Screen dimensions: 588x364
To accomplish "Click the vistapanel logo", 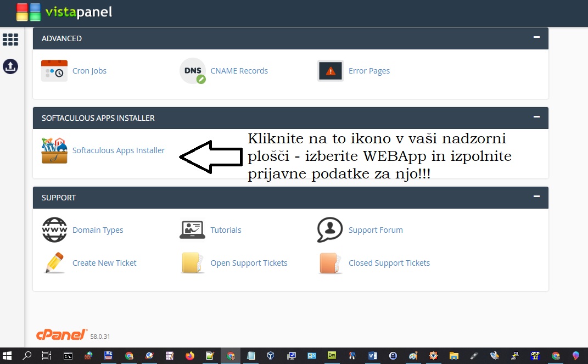I will click(64, 12).
